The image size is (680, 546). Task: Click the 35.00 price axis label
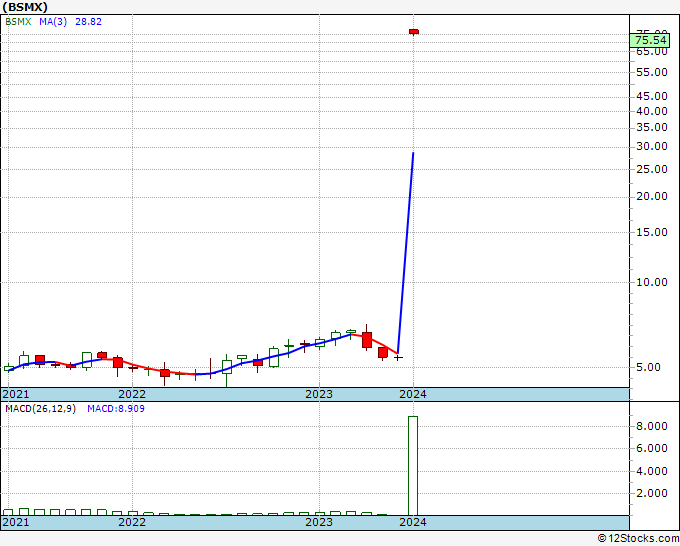(x=651, y=128)
